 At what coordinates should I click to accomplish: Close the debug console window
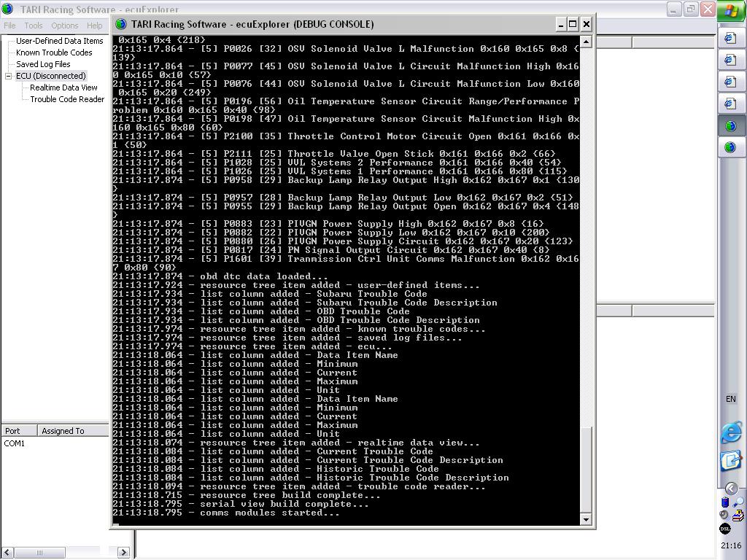pos(587,24)
